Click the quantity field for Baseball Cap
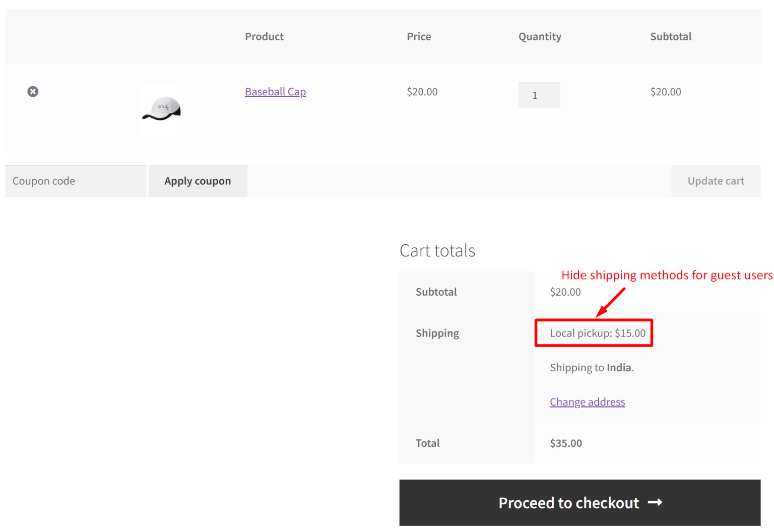The height and width of the screenshot is (532, 774). tap(539, 95)
